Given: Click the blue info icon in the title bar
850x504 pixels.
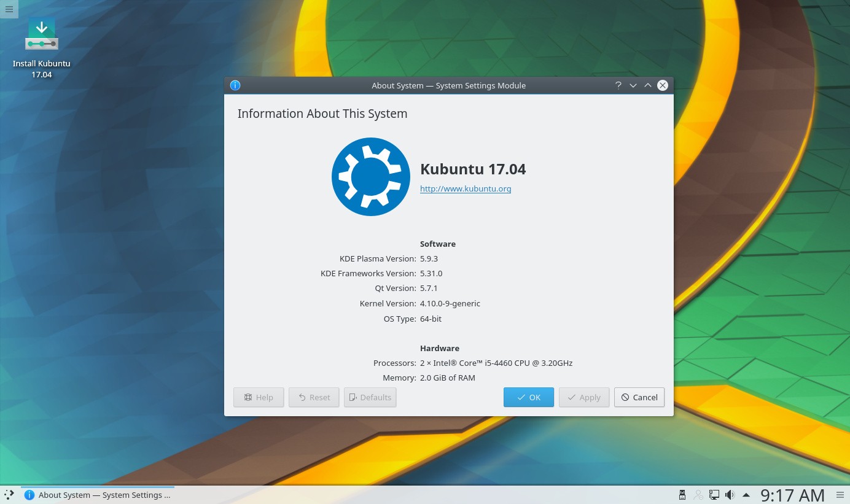Looking at the screenshot, I should pyautogui.click(x=235, y=85).
